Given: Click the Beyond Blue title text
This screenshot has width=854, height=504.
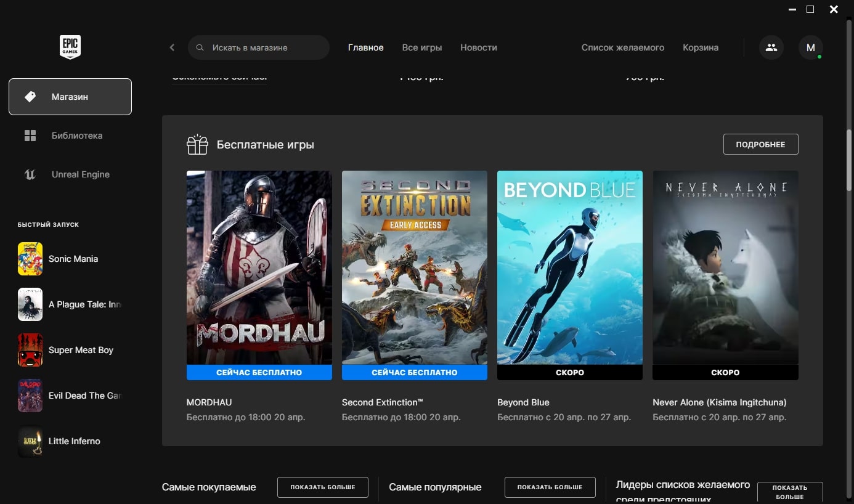Looking at the screenshot, I should 523,402.
